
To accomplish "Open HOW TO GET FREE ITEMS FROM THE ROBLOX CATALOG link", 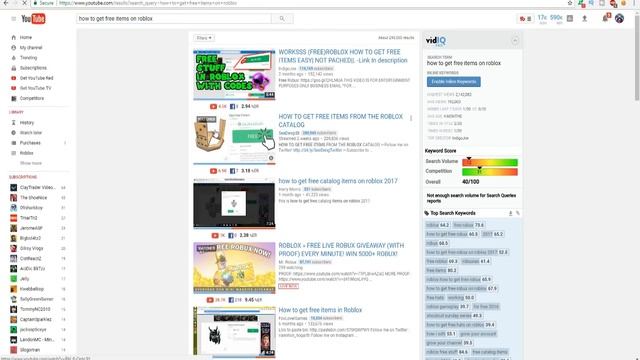I will pyautogui.click(x=340, y=121).
